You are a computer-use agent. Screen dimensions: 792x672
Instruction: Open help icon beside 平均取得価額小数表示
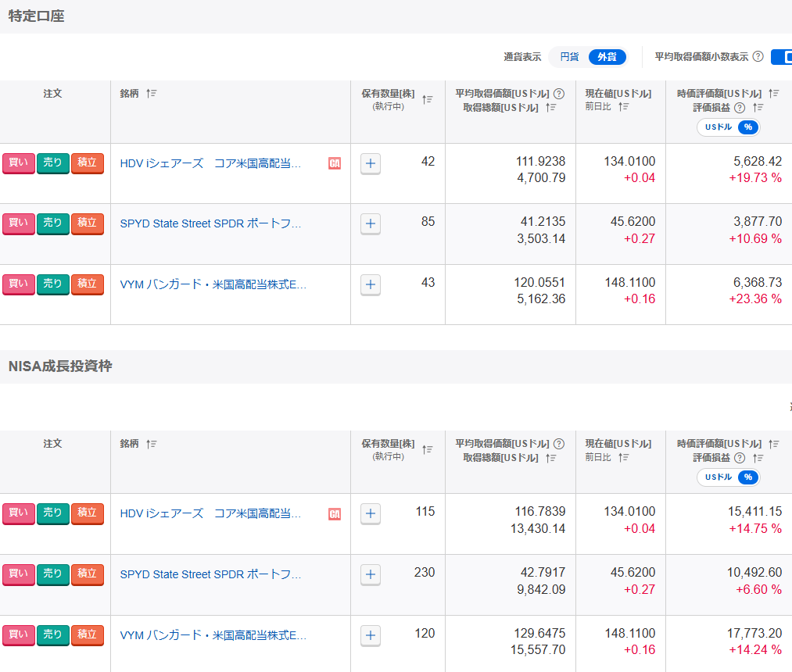[758, 57]
